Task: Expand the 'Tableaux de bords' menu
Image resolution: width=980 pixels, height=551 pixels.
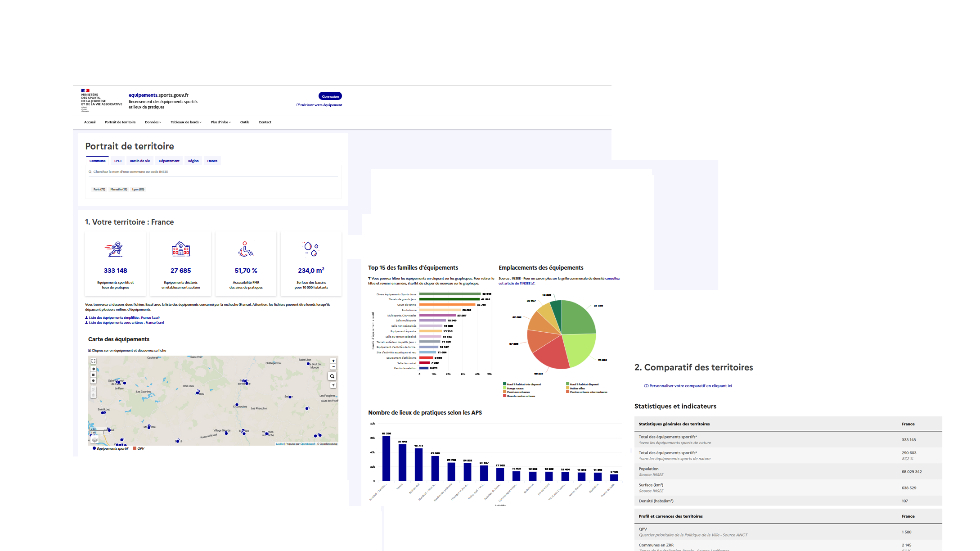Action: click(x=185, y=122)
